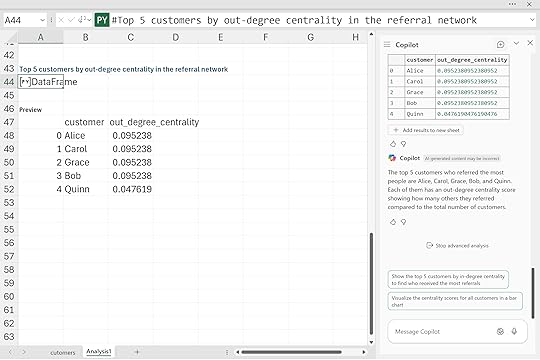The image size is (540, 360).
Task: Click Stop advanced analysis
Action: tap(457, 246)
